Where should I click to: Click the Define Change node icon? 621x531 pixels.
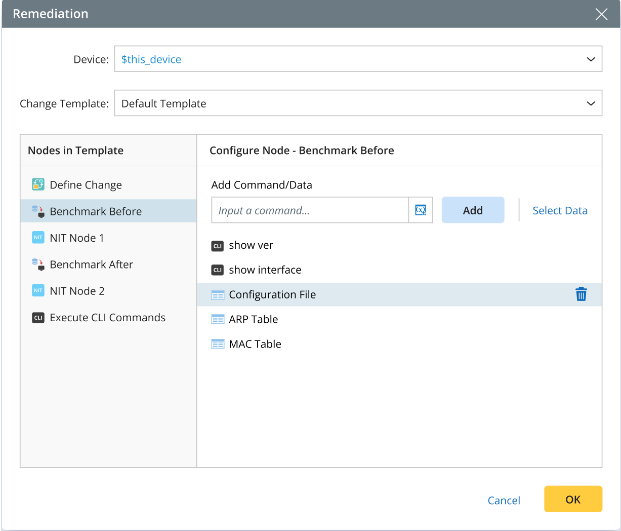click(x=38, y=185)
